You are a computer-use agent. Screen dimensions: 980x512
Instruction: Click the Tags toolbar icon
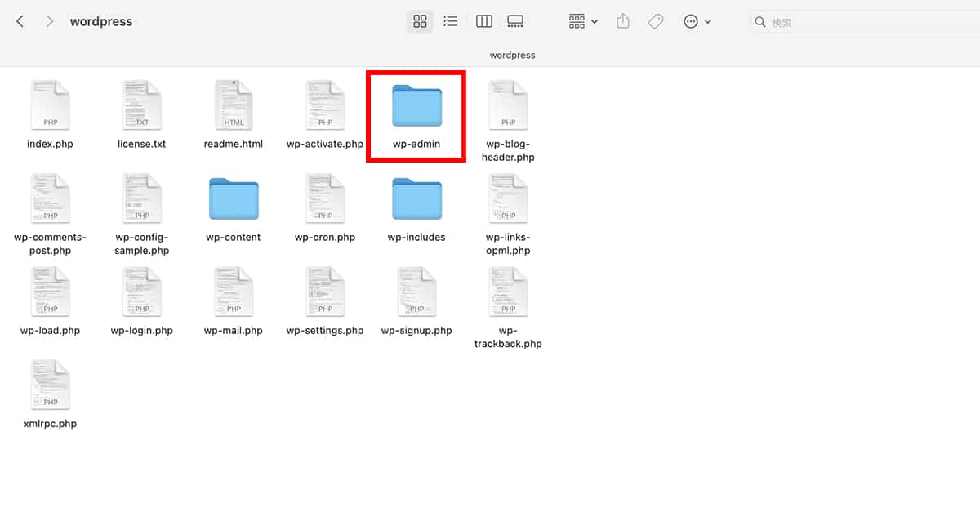pyautogui.click(x=656, y=22)
